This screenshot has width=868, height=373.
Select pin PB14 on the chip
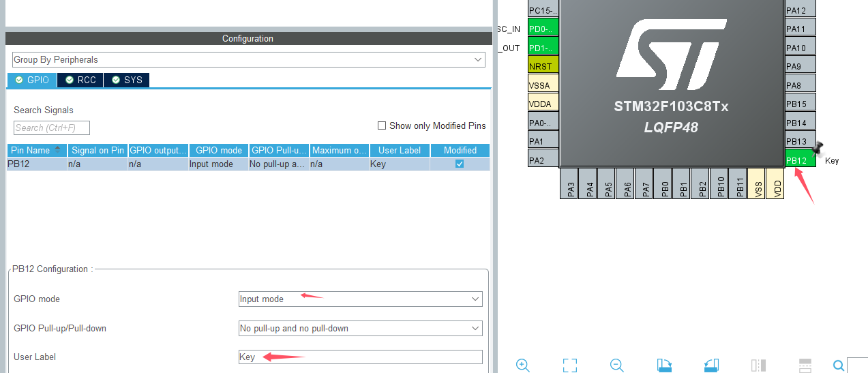click(800, 122)
